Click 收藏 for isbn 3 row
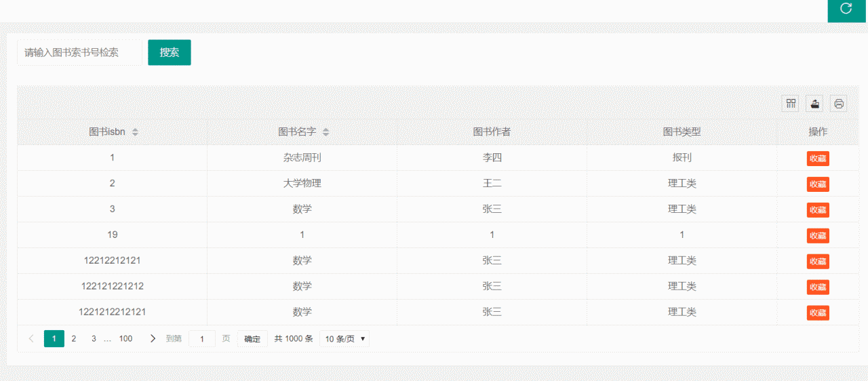The image size is (868, 381). pos(818,209)
